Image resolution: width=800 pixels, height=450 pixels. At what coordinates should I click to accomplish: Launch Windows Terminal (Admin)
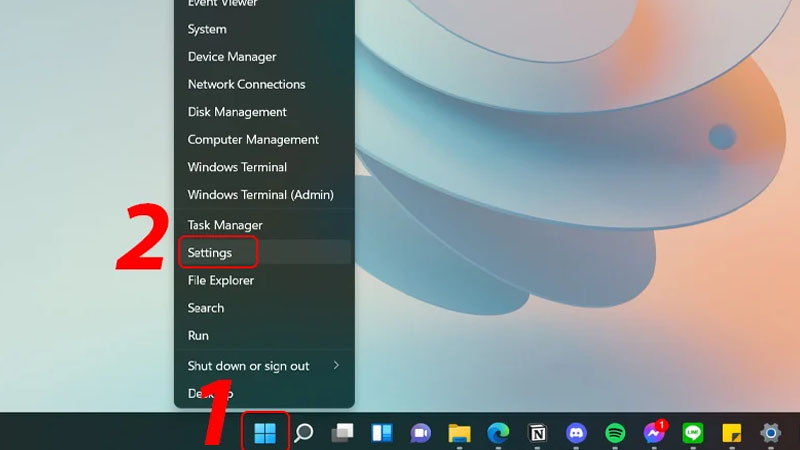(x=264, y=194)
